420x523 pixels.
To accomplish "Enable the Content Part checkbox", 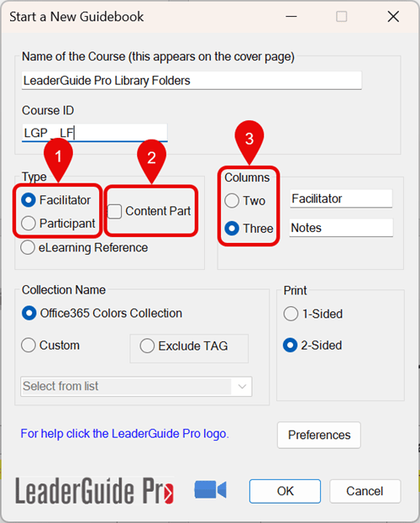I will pyautogui.click(x=115, y=211).
